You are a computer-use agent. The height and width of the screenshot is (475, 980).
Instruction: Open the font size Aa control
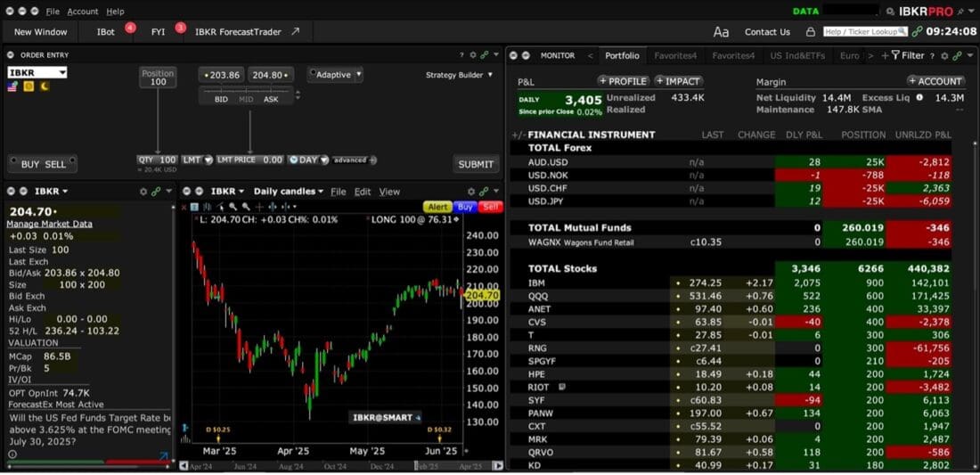coord(721,32)
